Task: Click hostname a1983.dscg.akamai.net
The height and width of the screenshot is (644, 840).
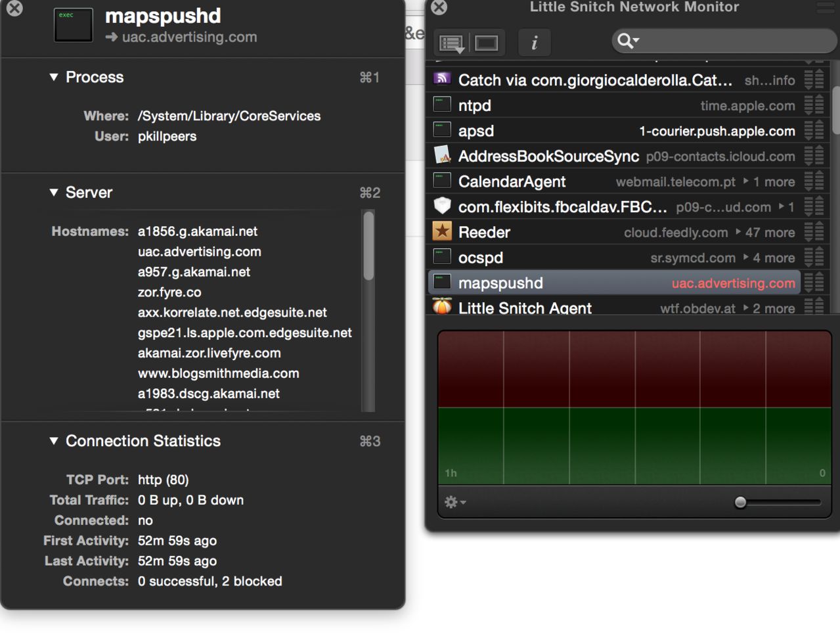Action: 209,394
